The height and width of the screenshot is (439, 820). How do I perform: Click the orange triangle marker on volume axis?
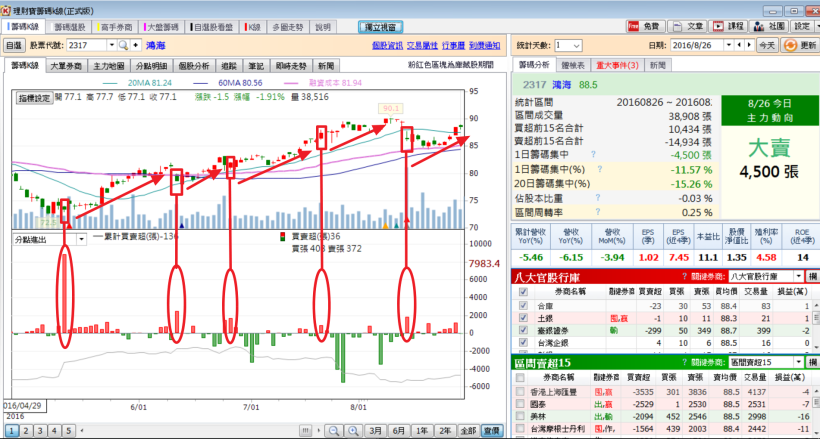pos(385,226)
